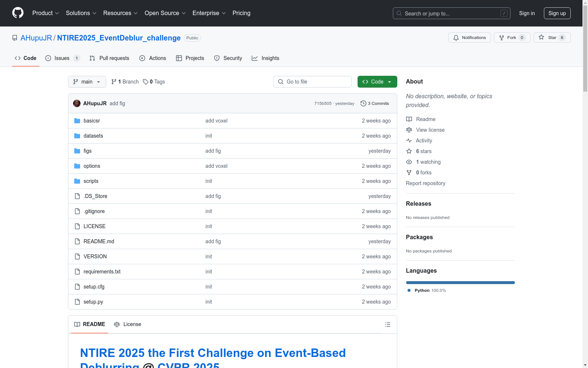Open the NTIRE2025_EventDeblur_challenge repository link
The height and width of the screenshot is (368, 588).
click(x=119, y=38)
